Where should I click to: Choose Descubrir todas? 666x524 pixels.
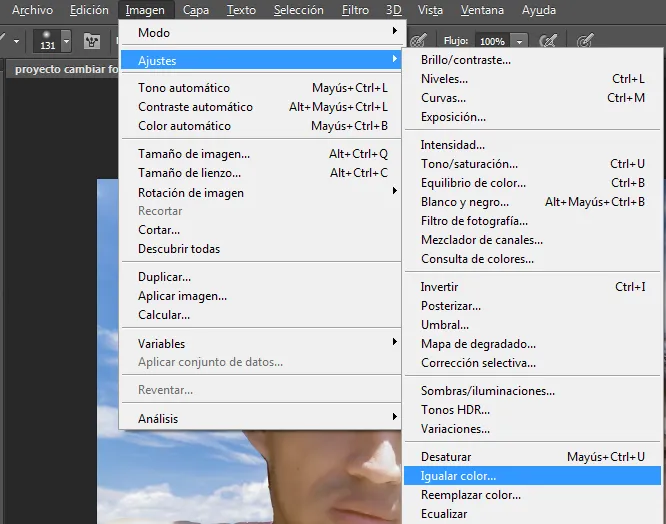pos(261,249)
